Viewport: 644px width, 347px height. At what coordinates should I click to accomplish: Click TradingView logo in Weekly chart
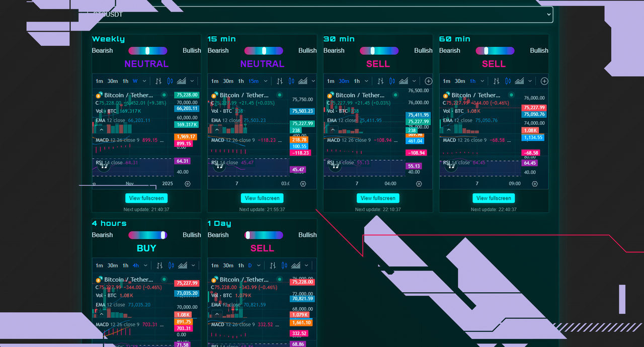(x=103, y=165)
